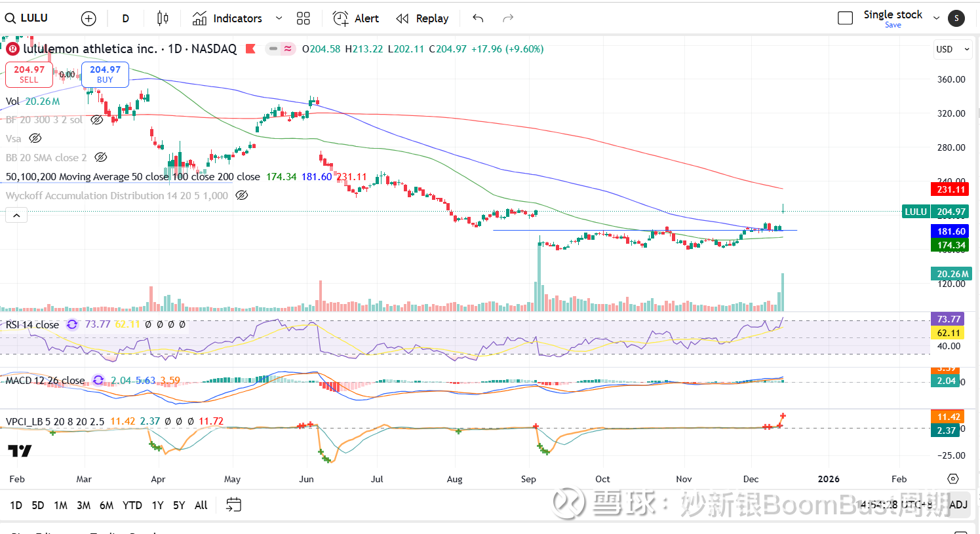Change the D chart interval
The height and width of the screenshot is (534, 980).
126,18
